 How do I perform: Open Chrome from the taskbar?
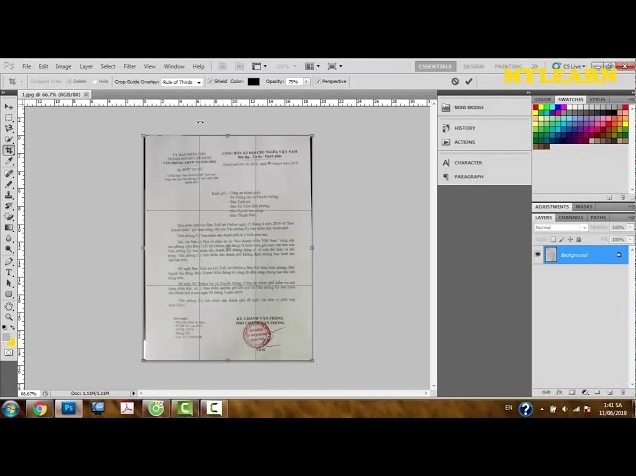coord(40,409)
